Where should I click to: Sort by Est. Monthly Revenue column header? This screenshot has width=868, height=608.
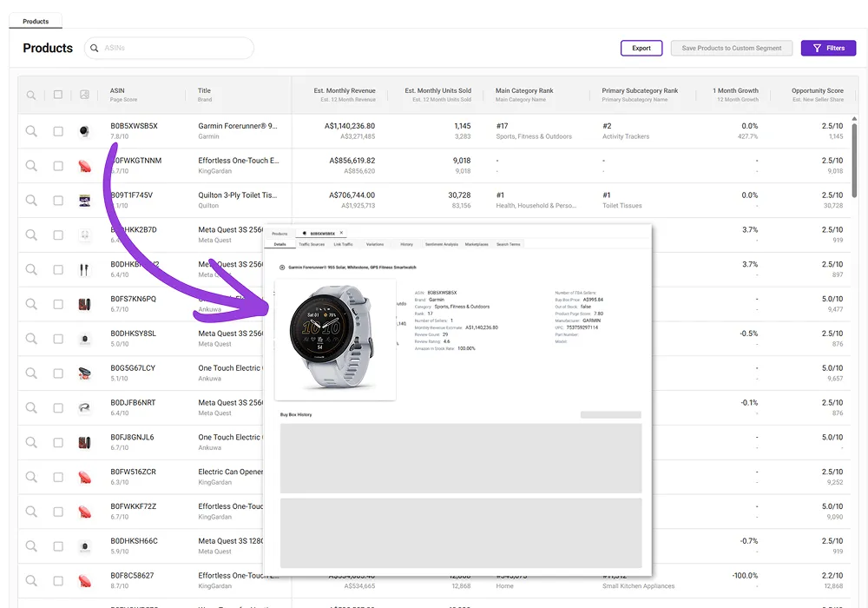[345, 90]
